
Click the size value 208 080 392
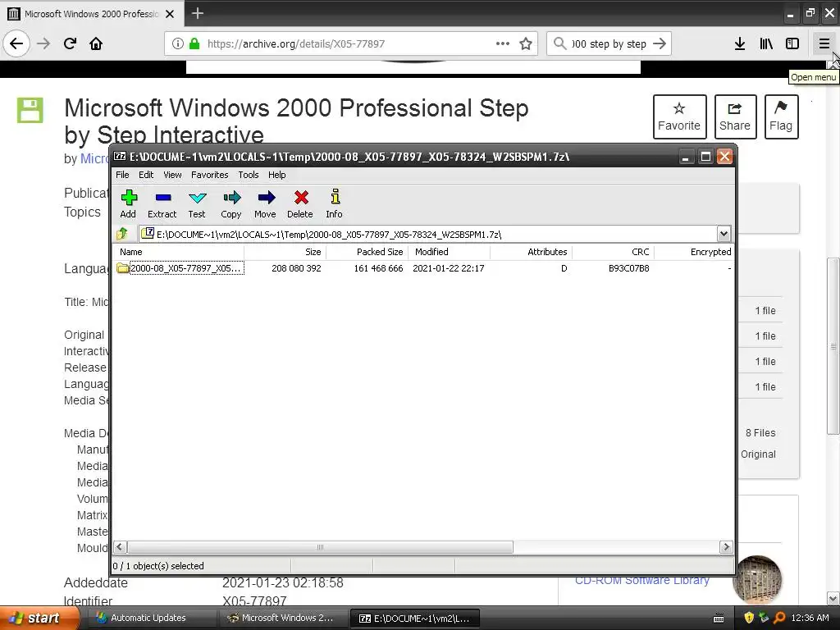click(x=296, y=268)
